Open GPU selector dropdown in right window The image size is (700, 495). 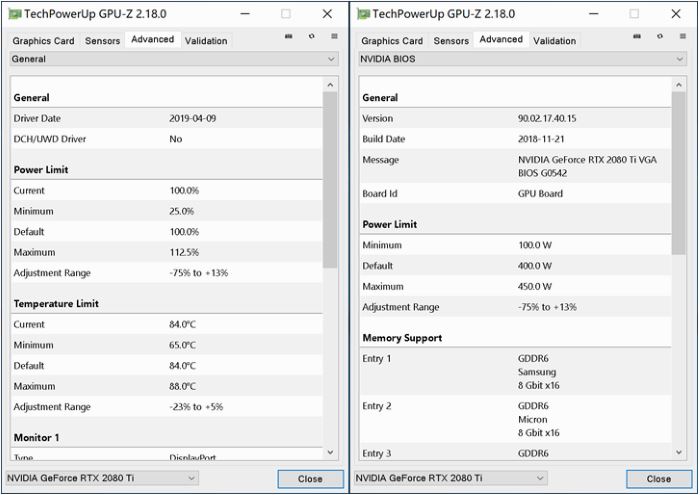tap(450, 478)
